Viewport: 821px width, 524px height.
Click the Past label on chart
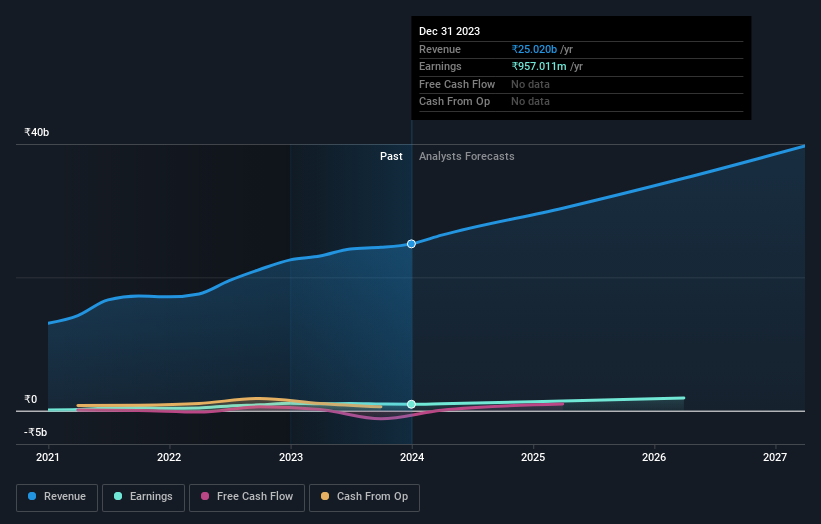coord(391,157)
